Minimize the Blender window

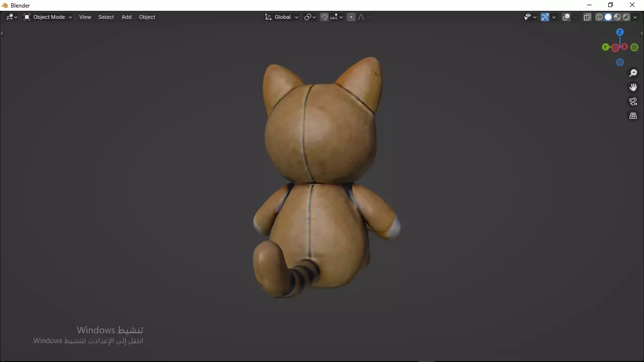tap(589, 5)
